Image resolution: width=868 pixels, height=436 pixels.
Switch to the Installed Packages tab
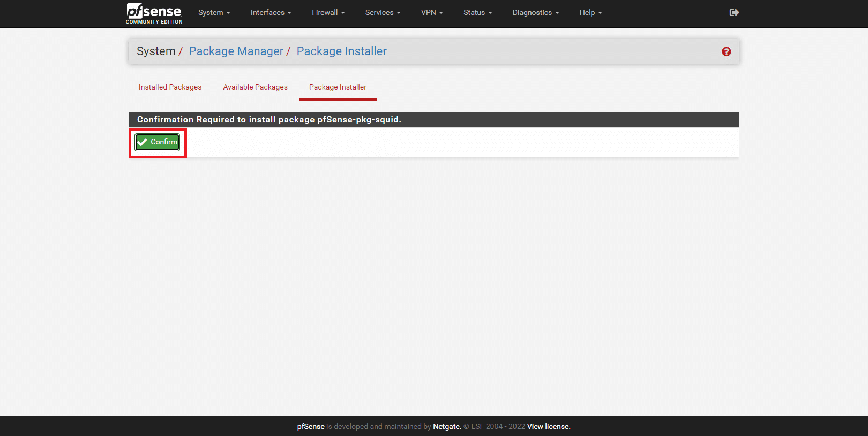pos(170,87)
